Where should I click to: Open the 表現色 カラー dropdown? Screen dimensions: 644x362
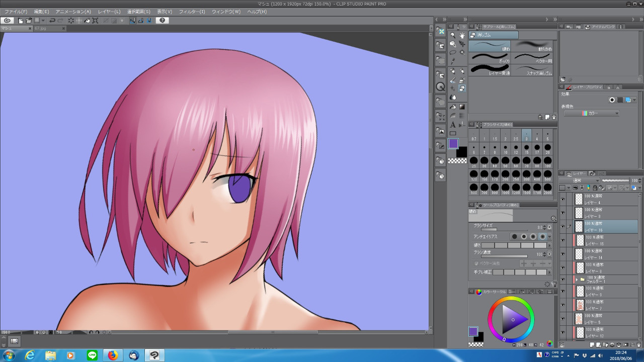(592, 114)
